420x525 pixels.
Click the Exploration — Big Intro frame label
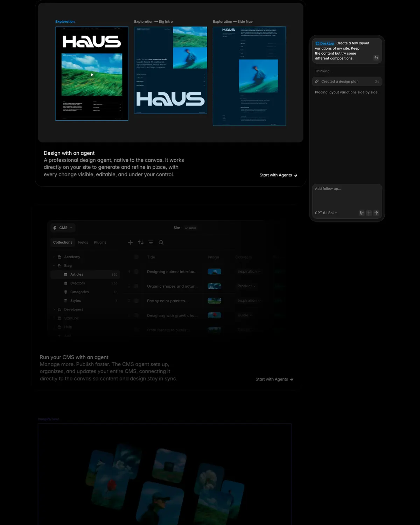(x=153, y=22)
